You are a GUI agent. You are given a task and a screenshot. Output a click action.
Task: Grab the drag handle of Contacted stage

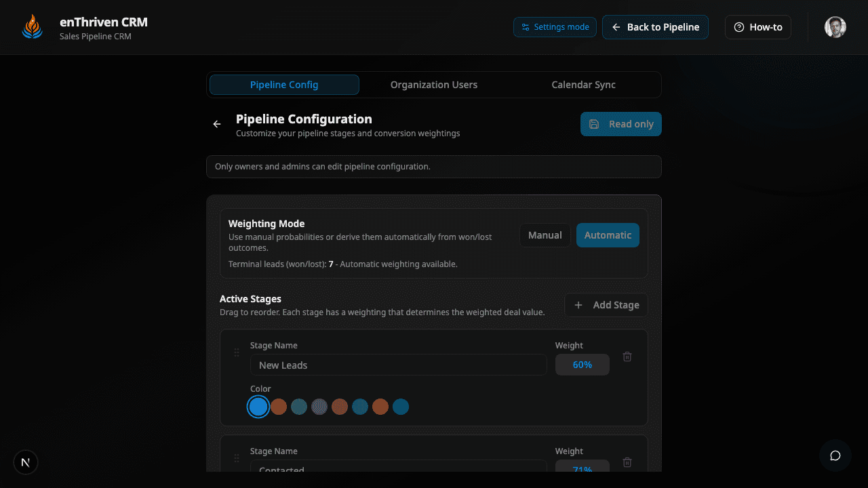coord(237,458)
